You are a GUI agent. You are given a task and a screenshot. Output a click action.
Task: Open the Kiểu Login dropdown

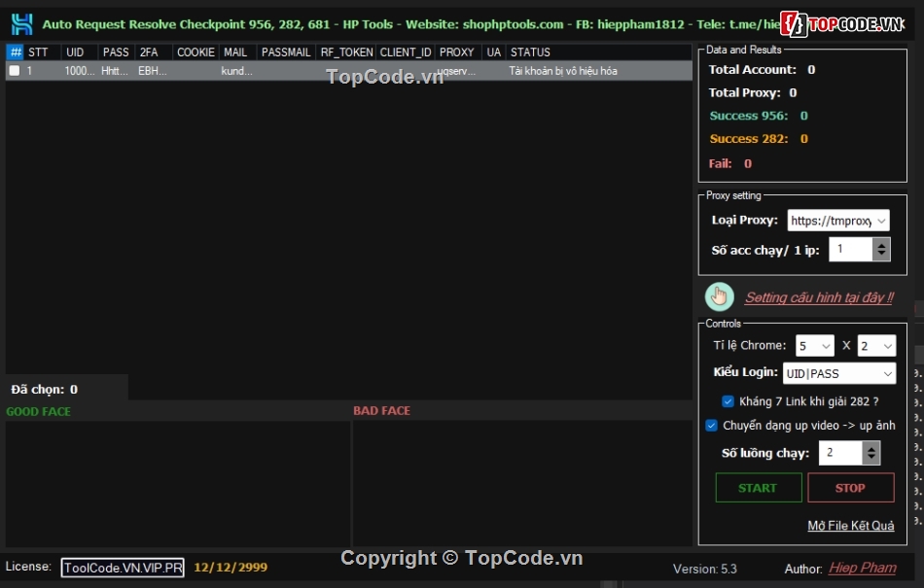839,373
